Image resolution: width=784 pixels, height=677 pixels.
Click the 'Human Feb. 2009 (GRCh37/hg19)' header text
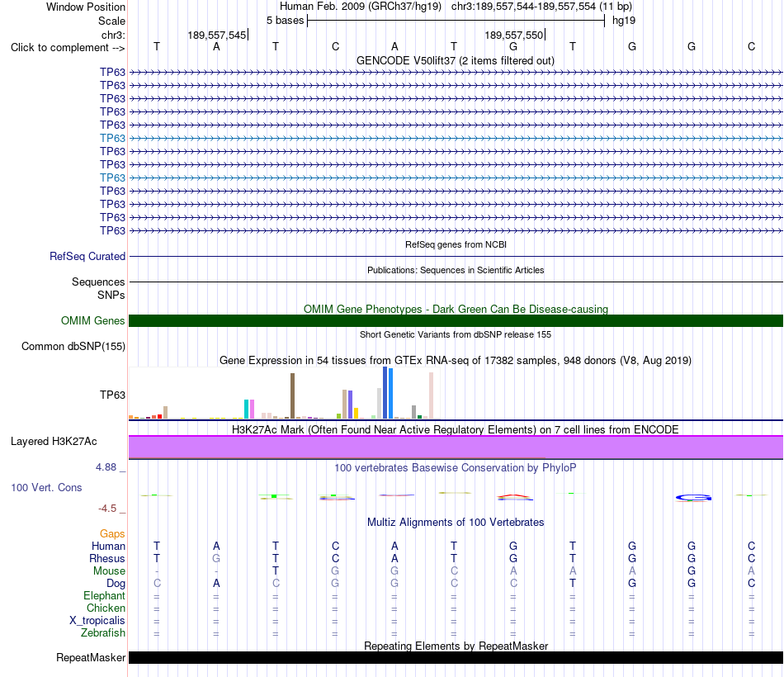point(361,7)
